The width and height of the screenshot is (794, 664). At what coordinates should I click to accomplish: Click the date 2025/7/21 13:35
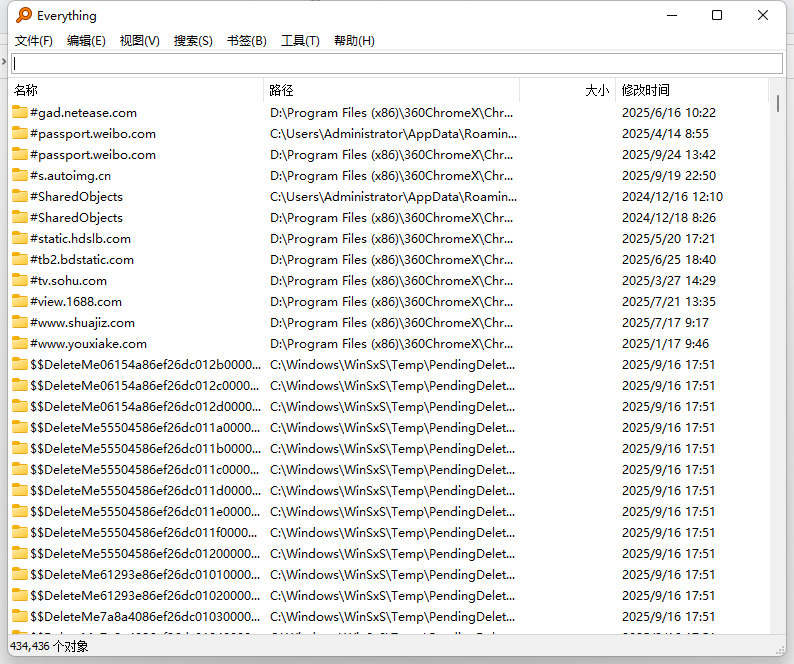click(669, 301)
